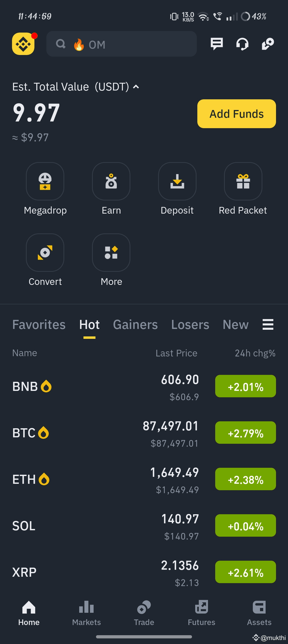
Task: Tap the Convert shortcut icon
Action: [x=45, y=253]
